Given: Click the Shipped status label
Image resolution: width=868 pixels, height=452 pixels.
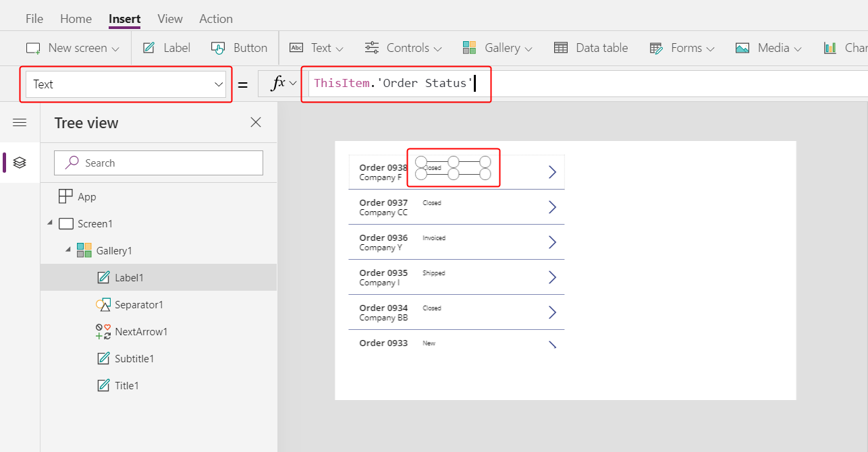Looking at the screenshot, I should click(x=434, y=273).
